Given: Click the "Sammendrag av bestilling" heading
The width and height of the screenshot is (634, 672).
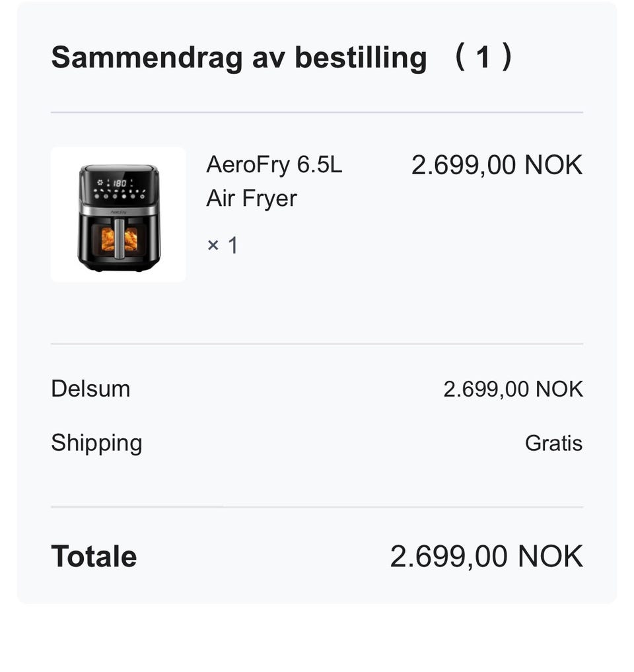Looking at the screenshot, I should point(238,58).
